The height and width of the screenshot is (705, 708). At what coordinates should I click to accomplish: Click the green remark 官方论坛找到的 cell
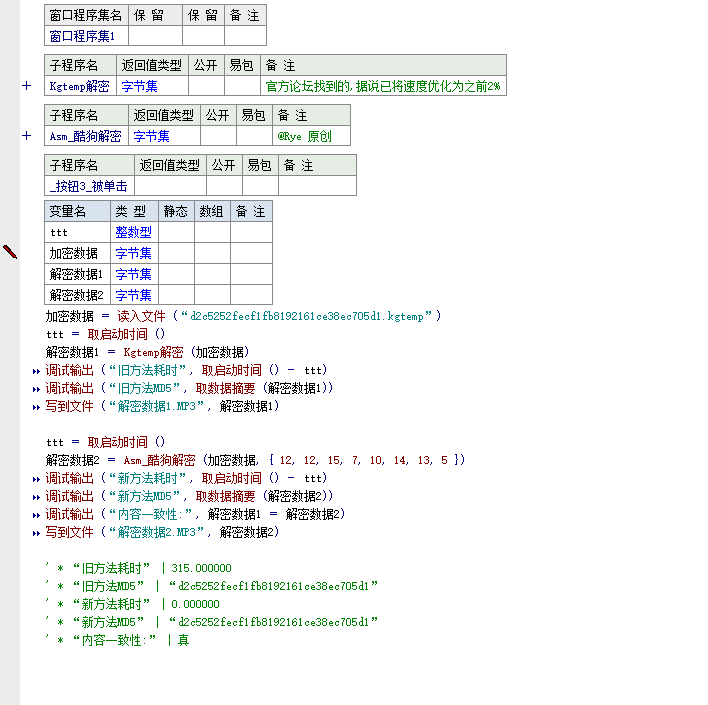[x=383, y=86]
